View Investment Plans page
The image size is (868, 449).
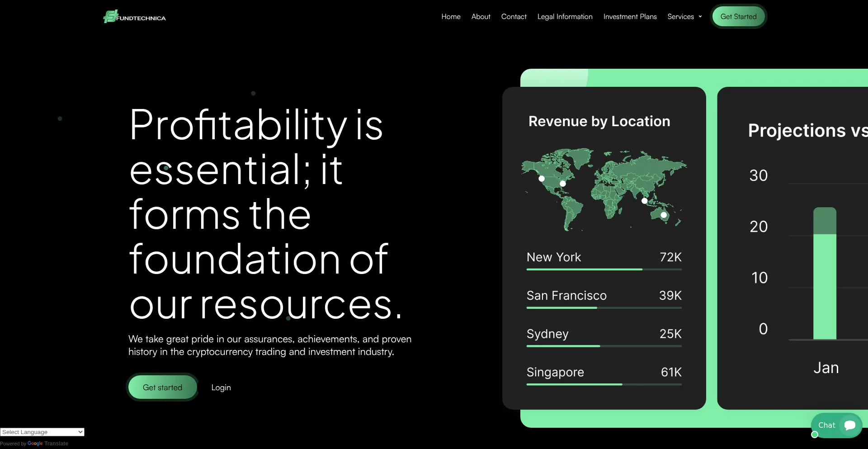pos(630,17)
